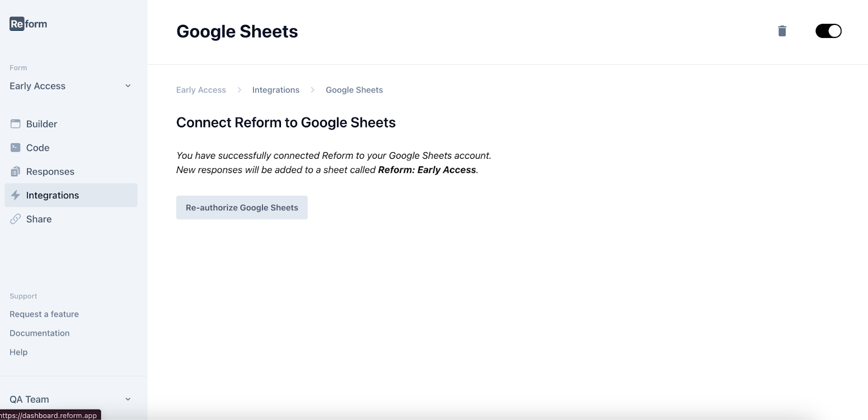Click the Share link icon
This screenshot has width=868, height=420.
coord(16,219)
